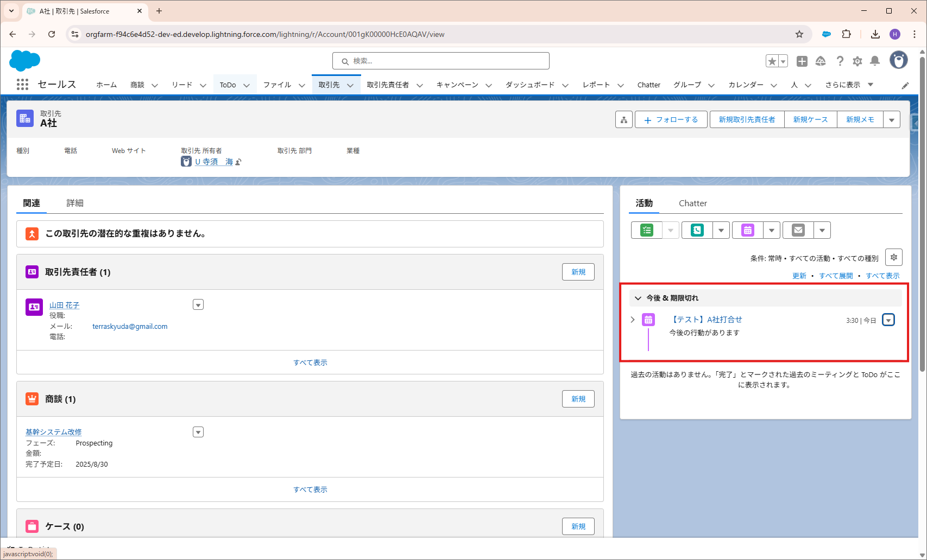The height and width of the screenshot is (560, 927).
Task: Compose email activity icon
Action: pyautogui.click(x=798, y=230)
